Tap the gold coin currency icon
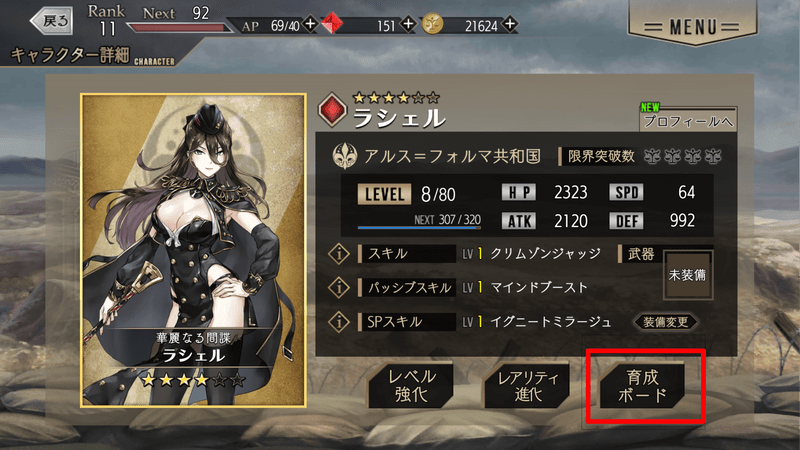 point(432,23)
